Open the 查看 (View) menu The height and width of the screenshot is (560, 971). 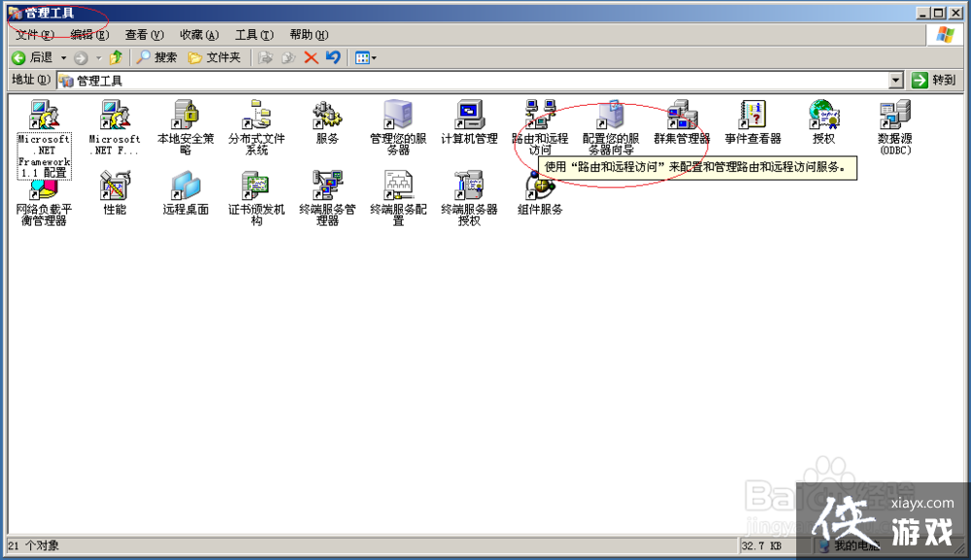pyautogui.click(x=142, y=34)
